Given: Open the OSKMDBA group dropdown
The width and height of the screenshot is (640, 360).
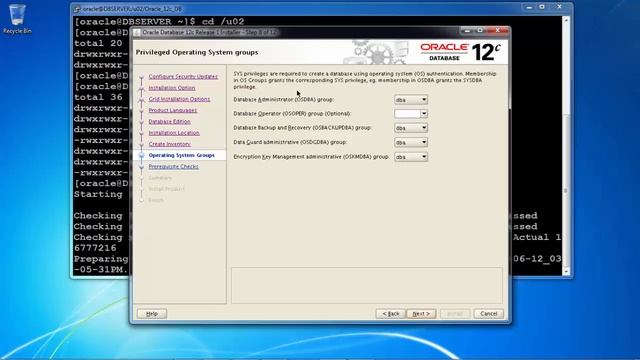Looking at the screenshot, I should [411, 157].
